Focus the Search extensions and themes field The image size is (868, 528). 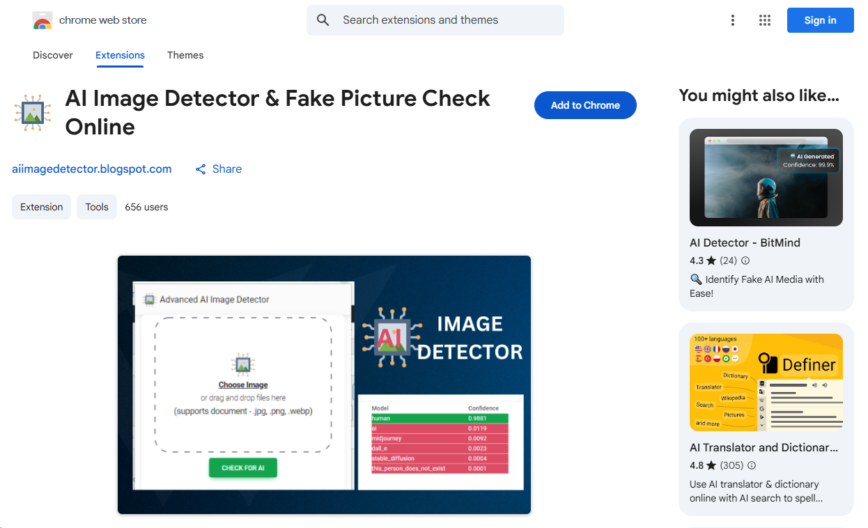[x=435, y=20]
